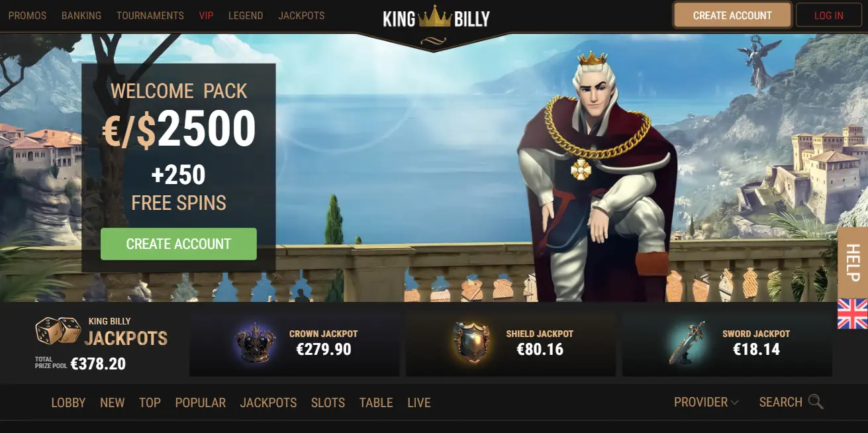Click the green Create Account button

tap(179, 244)
